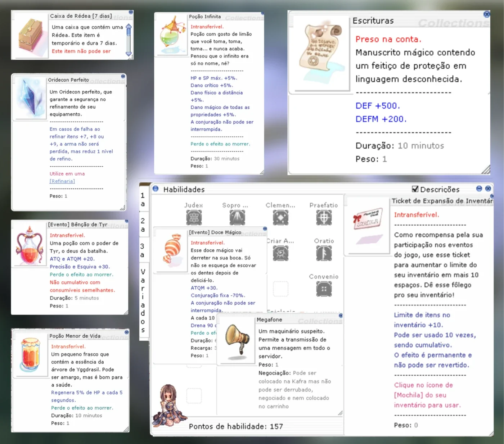Select the Clemen... skill icon
This screenshot has width=504, height=444.
(280, 217)
